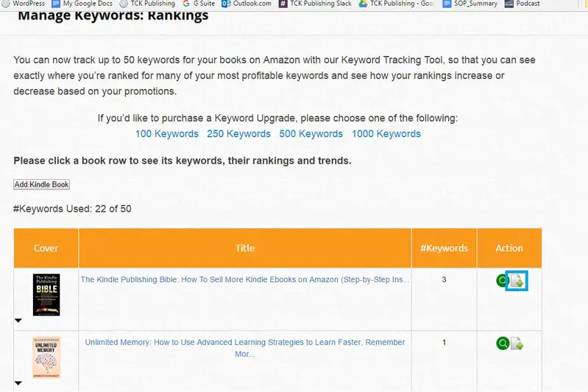
Task: Click the #Keywords column header
Action: click(x=444, y=248)
